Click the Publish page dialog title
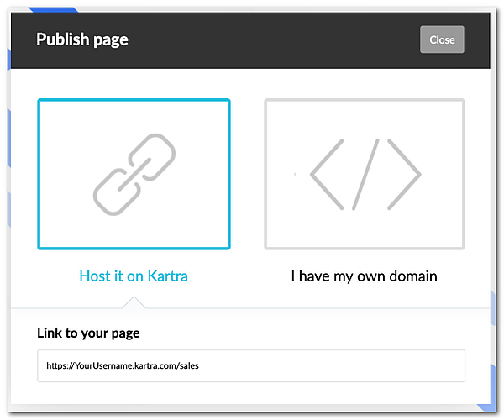The height and width of the screenshot is (420, 504). click(x=82, y=39)
